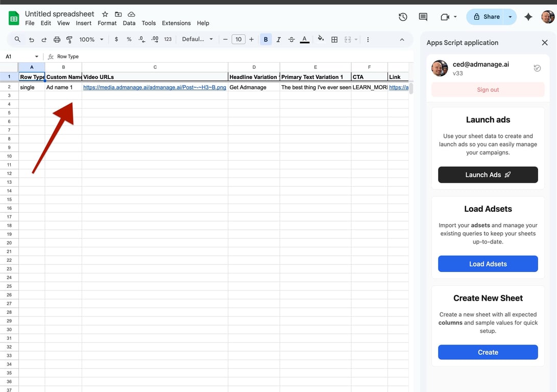Expand the Meet call options arrow
557x392 pixels.
(x=455, y=17)
